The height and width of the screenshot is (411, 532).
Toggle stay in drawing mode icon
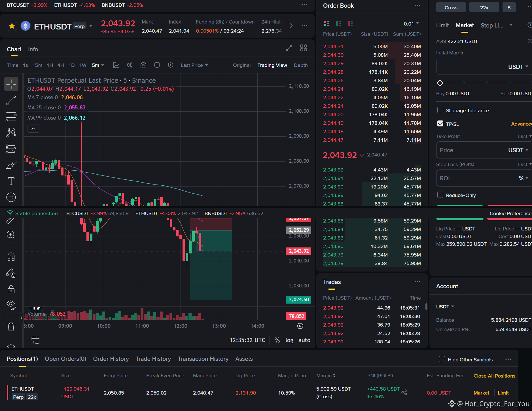click(11, 273)
